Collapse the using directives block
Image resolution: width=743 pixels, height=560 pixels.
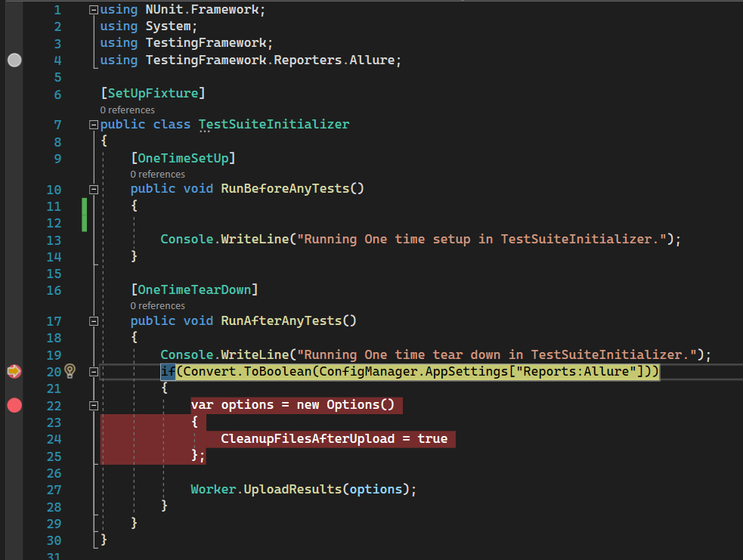click(x=94, y=10)
